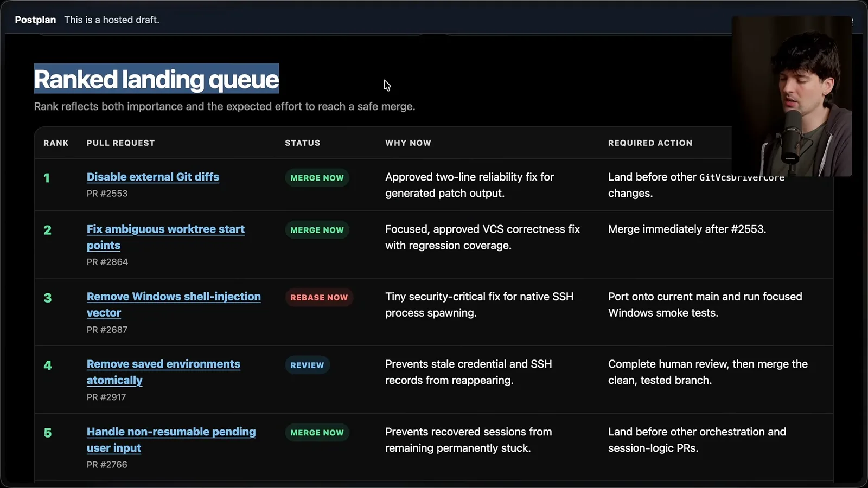Click 'Tiny security-critical fix for native SSH' text
The image size is (868, 488).
pos(480,297)
